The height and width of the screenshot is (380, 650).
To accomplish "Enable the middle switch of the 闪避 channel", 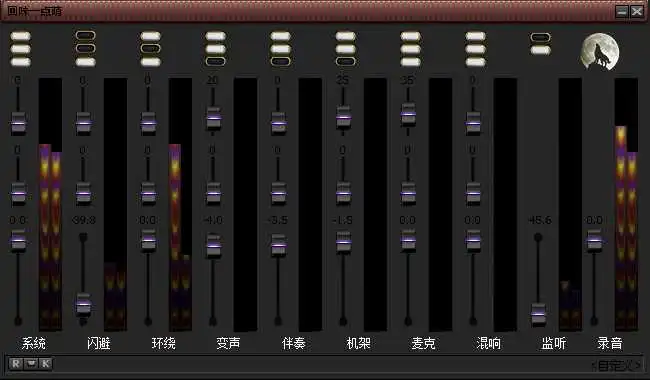I will click(85, 48).
